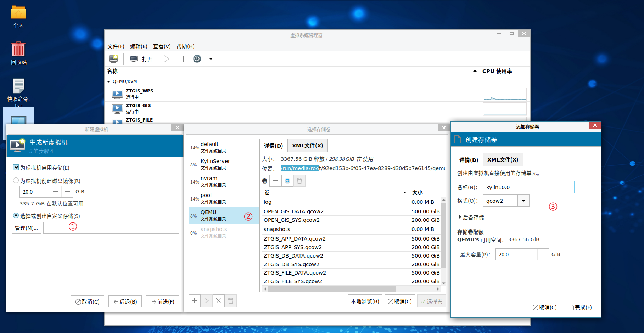Select custom storage option
The height and width of the screenshot is (333, 644).
16,215
